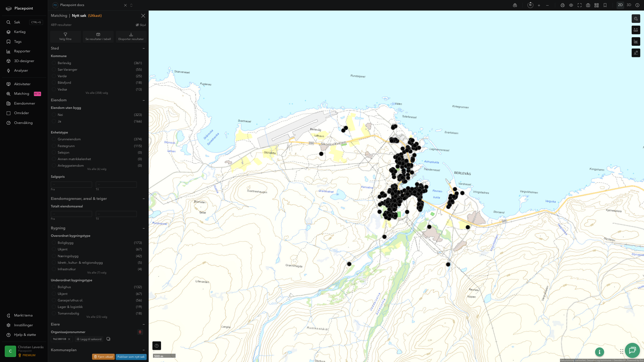Screen dimensions: 644x362
Task: Open the map layers icon in top toolbar
Action: 515,5
